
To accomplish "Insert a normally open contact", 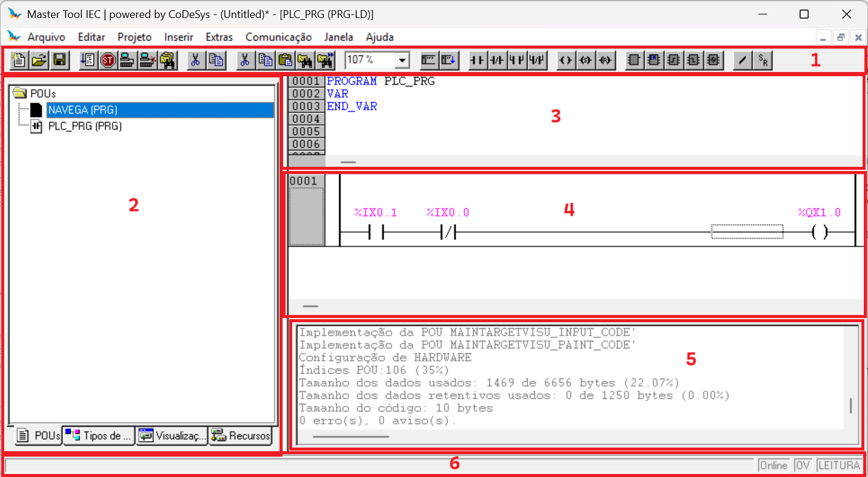I will pos(478,60).
